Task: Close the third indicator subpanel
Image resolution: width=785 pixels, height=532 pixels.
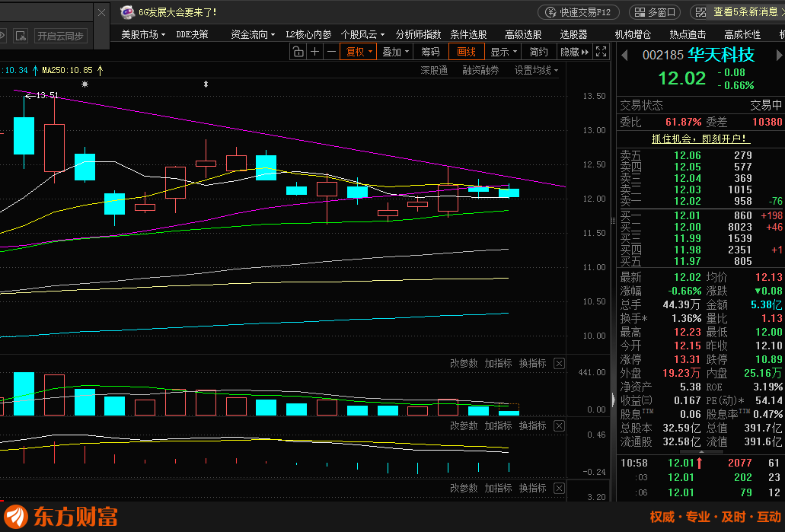Action: point(559,489)
